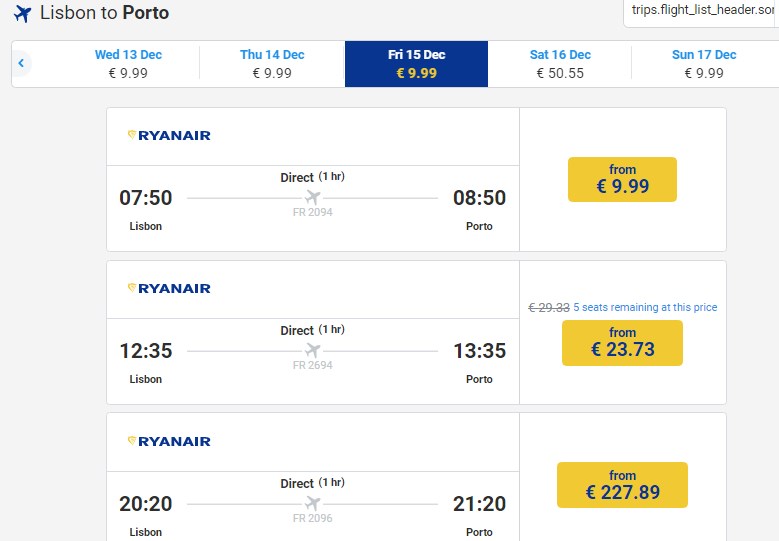Click the 5 seats remaining notice

645,307
